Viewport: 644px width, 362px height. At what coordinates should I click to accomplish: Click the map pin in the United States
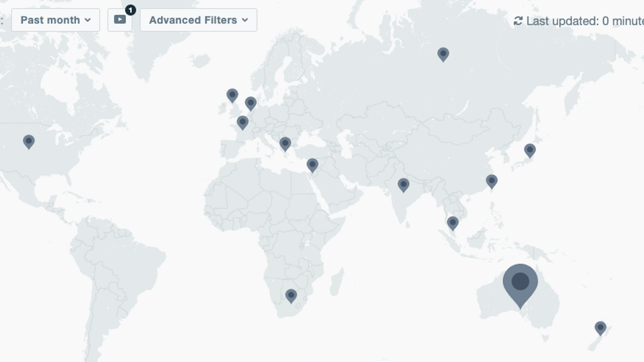click(x=29, y=141)
